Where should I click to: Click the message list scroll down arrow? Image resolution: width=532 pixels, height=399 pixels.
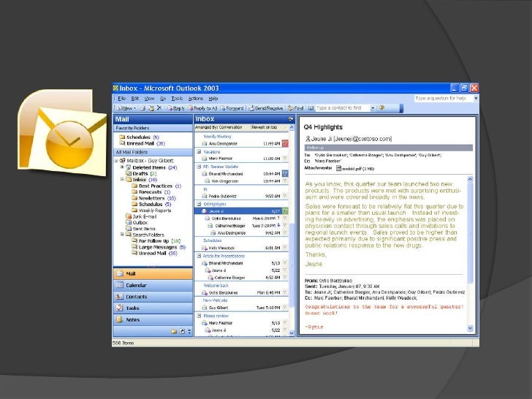coord(292,333)
